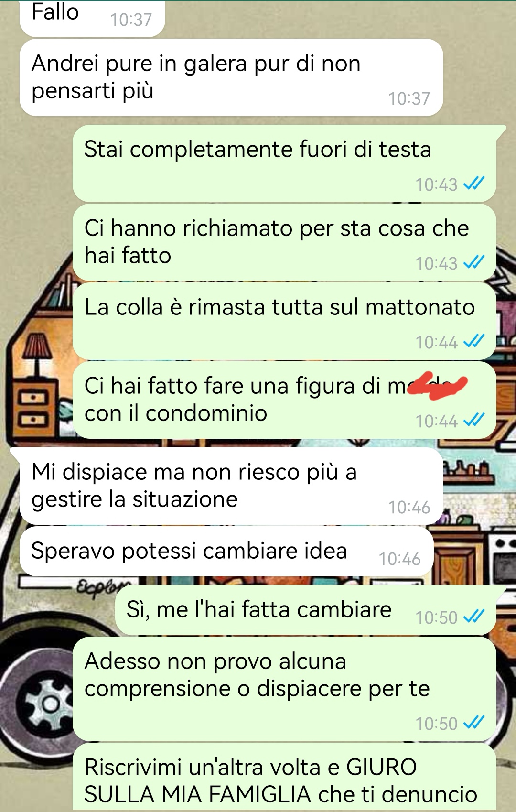Select 'Adesso non provo alcuna comprensione' message
Image resolution: width=516 pixels, height=812 pixels.
point(284,689)
